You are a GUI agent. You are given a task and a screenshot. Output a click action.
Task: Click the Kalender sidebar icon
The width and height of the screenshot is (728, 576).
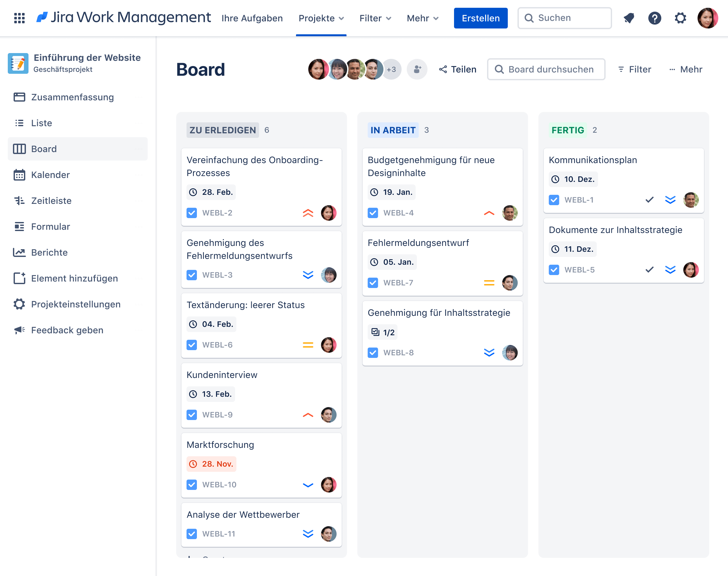click(19, 175)
